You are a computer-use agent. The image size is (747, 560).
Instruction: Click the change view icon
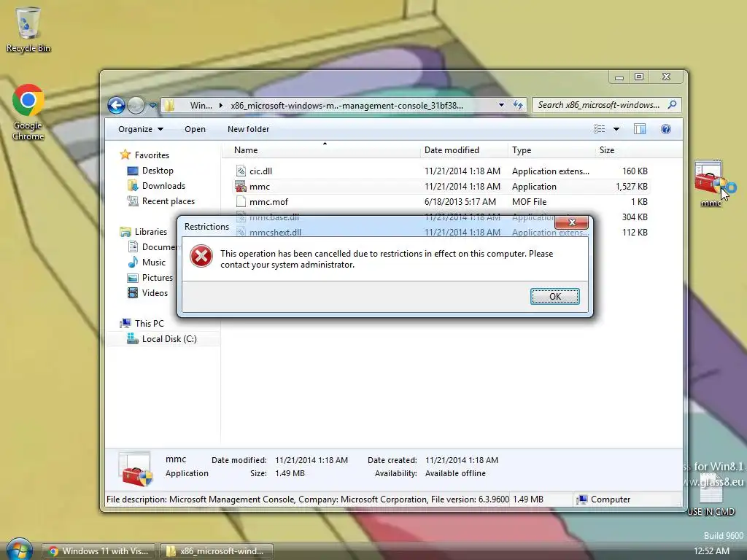pos(600,129)
